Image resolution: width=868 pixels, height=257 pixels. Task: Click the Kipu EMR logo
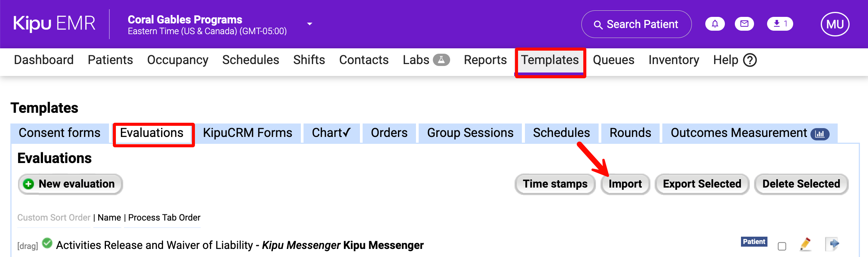tap(54, 24)
